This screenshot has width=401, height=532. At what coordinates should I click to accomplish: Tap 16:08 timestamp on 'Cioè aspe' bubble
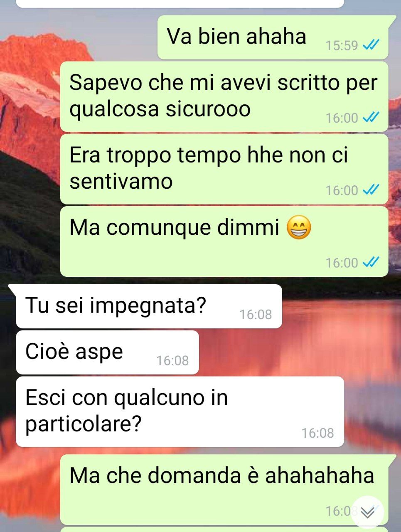pos(172,361)
